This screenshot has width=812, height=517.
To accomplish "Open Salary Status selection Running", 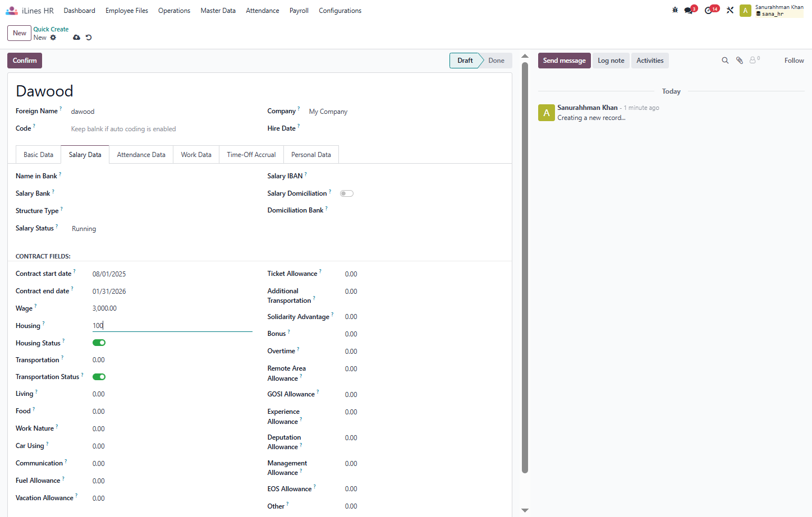I will [x=162, y=229].
